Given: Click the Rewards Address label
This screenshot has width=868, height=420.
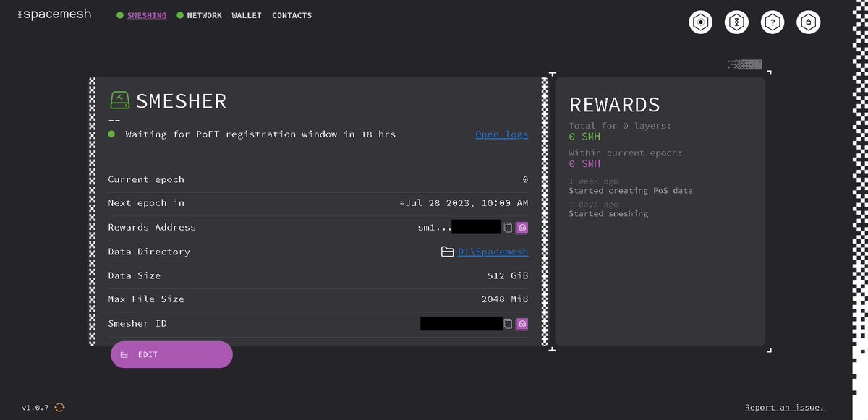Looking at the screenshot, I should (x=152, y=227).
